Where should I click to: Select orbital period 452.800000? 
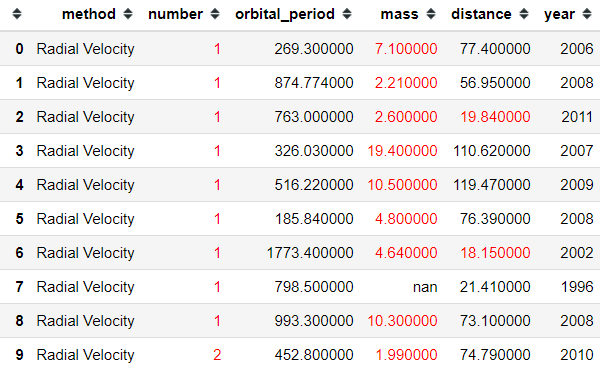coord(314,355)
